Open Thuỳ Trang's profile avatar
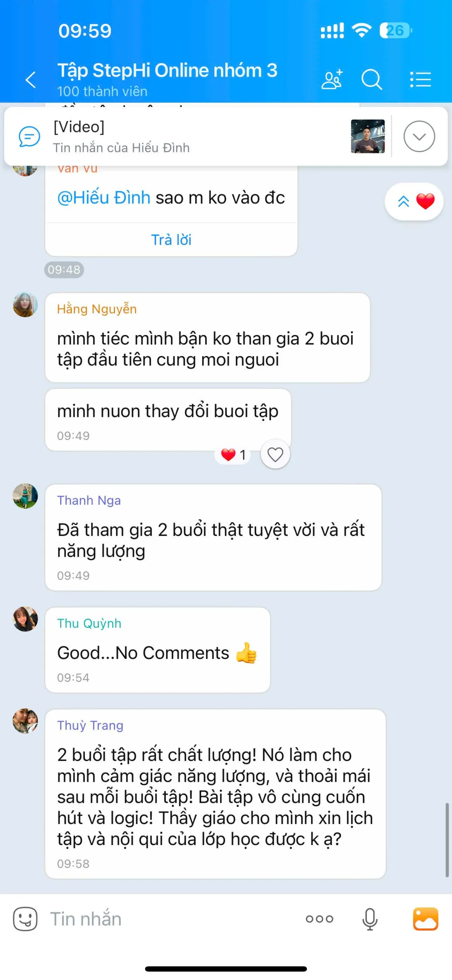Screen dimensions: 452x980 [25, 721]
